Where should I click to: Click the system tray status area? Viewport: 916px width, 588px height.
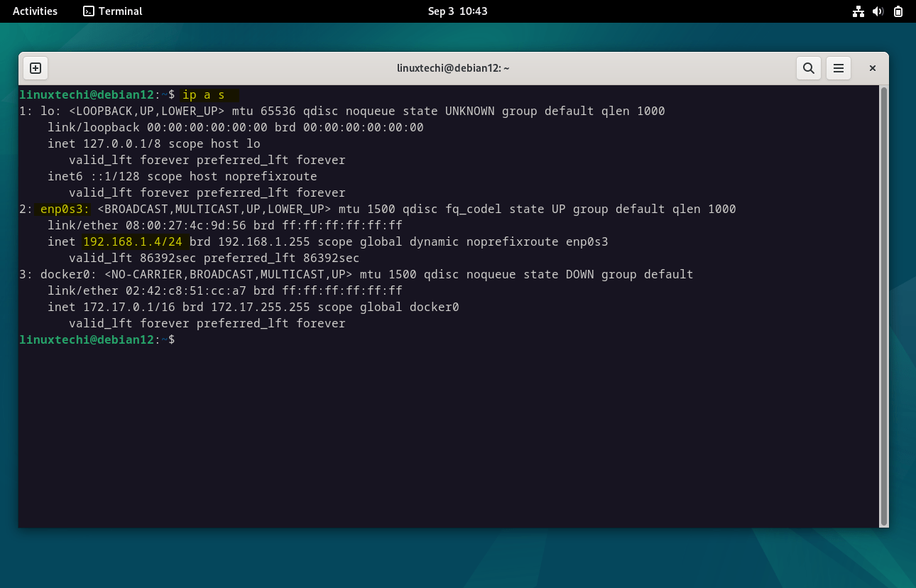877,11
